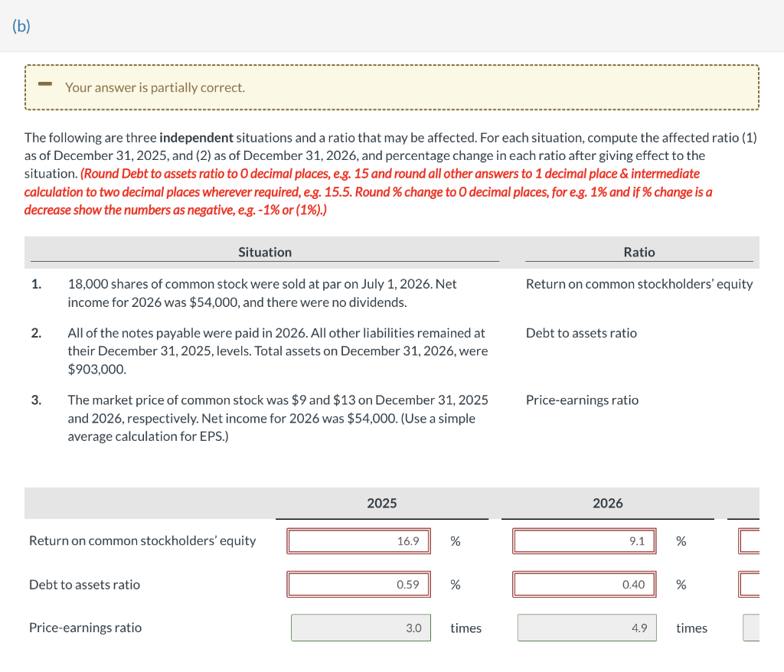Select the Price-earnings ratio row label

[85, 628]
